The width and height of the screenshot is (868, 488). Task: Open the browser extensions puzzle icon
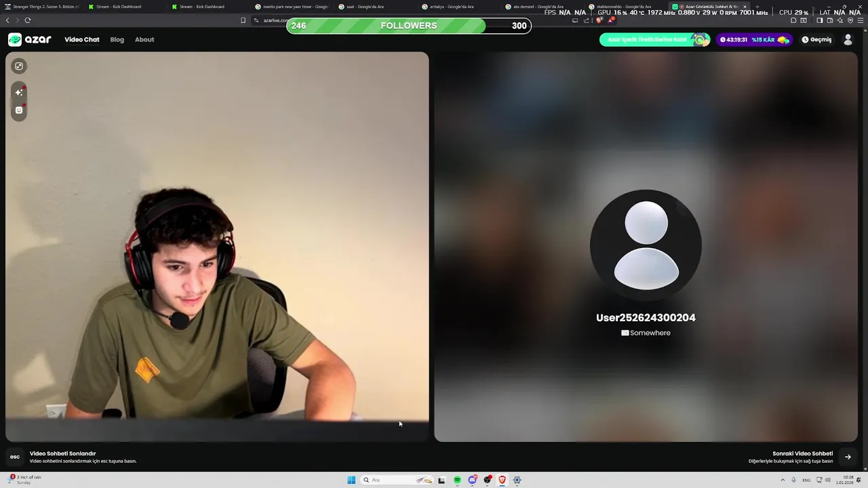793,20
